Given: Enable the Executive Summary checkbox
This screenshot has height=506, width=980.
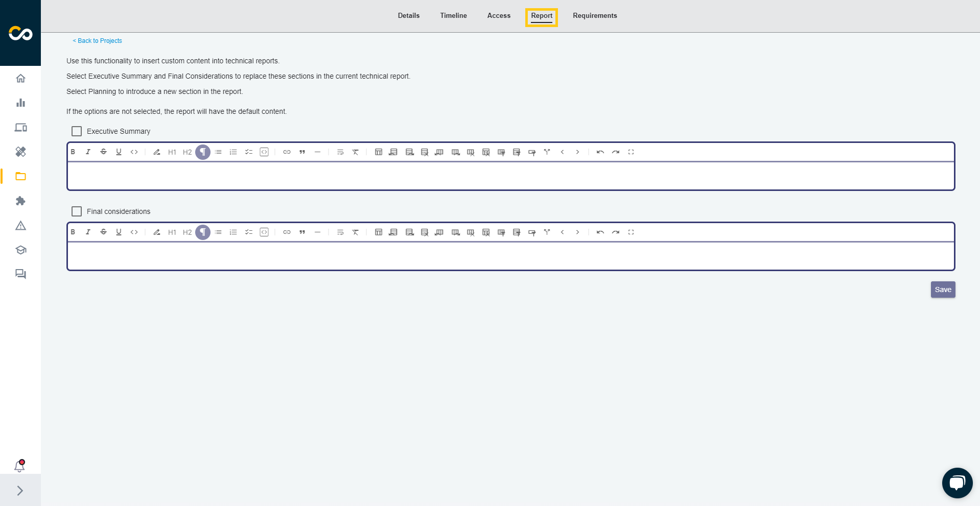Looking at the screenshot, I should 77,131.
